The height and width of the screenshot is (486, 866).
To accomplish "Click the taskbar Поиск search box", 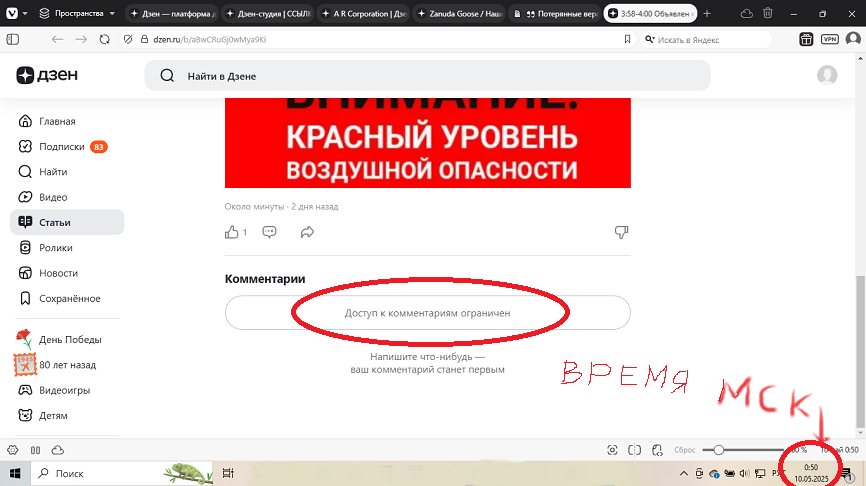I will pos(122,473).
